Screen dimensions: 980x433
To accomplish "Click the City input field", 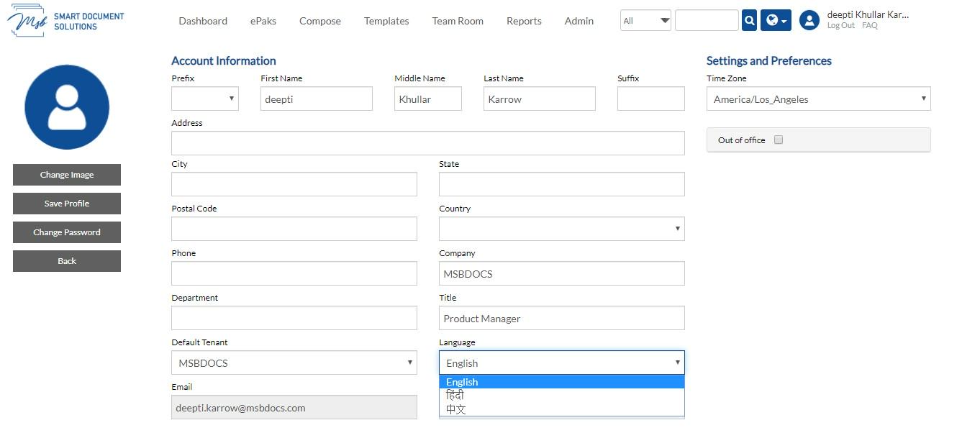I will 294,184.
